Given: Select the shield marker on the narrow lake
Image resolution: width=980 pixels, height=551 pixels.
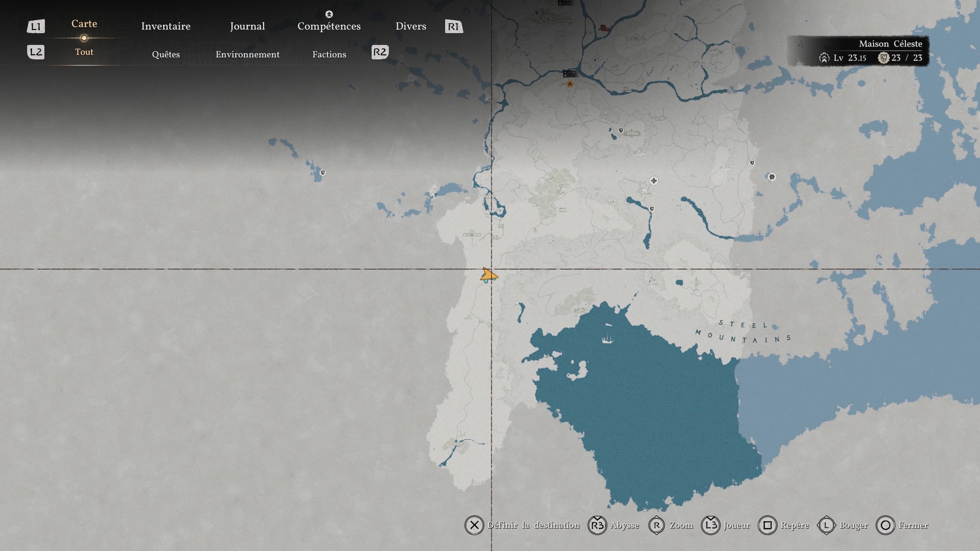Looking at the screenshot, I should tap(652, 209).
